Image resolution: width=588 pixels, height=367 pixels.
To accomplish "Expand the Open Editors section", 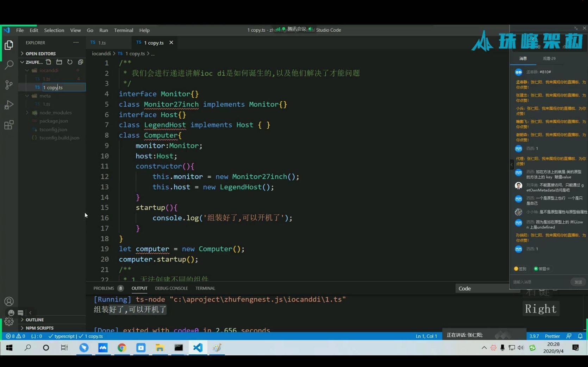I will pyautogui.click(x=52, y=53).
